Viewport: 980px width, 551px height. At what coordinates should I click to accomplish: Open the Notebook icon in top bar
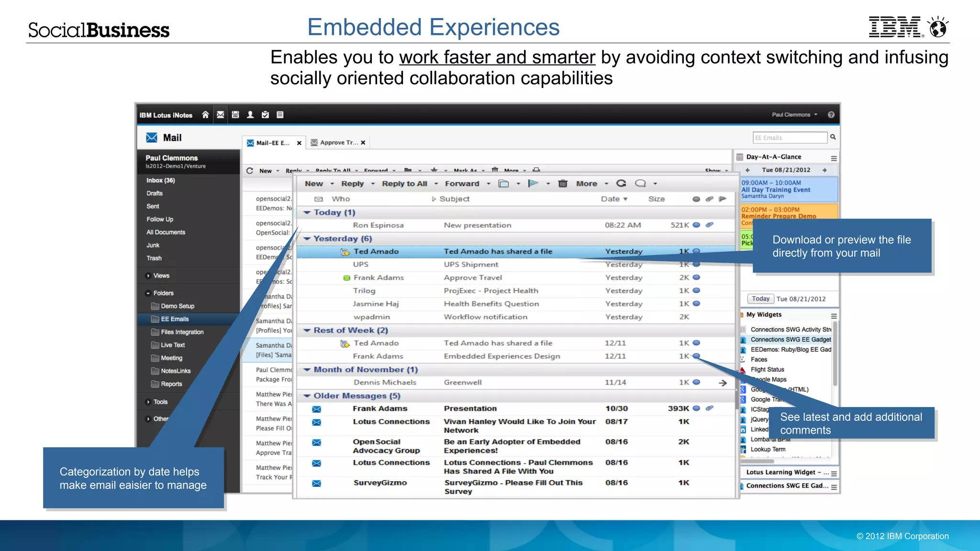[280, 115]
